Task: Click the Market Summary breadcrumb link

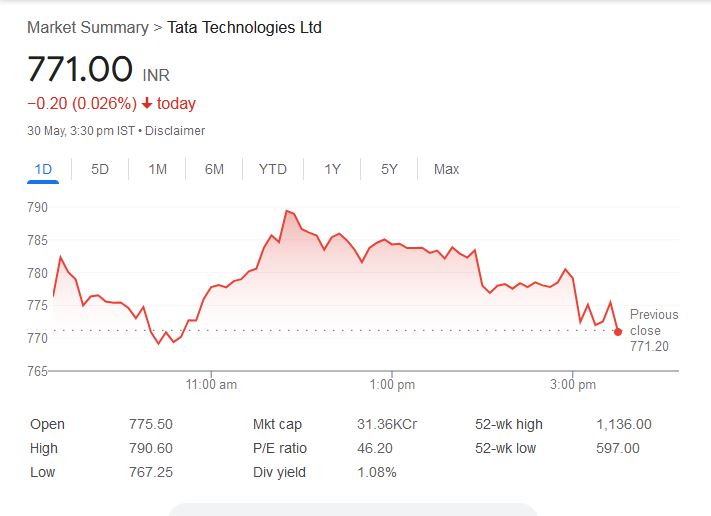Action: click(x=87, y=27)
